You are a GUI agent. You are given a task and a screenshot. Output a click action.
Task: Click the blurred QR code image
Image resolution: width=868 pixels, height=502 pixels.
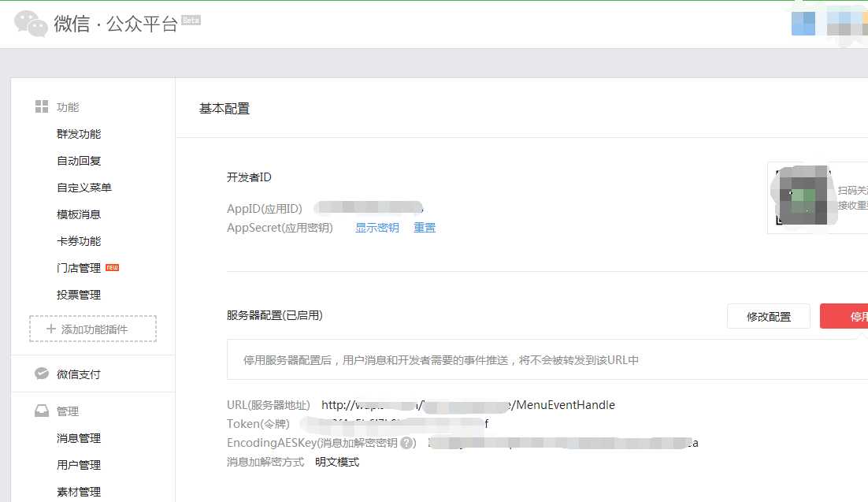point(802,195)
